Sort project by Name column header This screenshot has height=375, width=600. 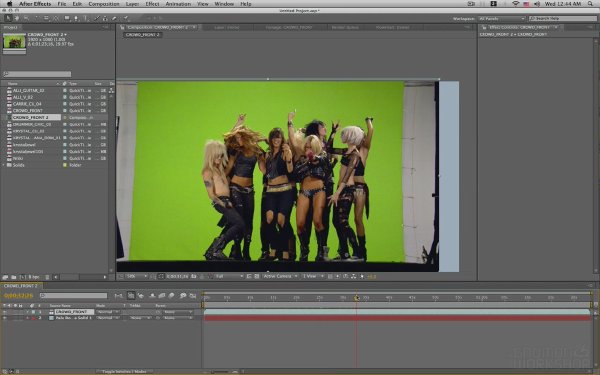[x=13, y=83]
